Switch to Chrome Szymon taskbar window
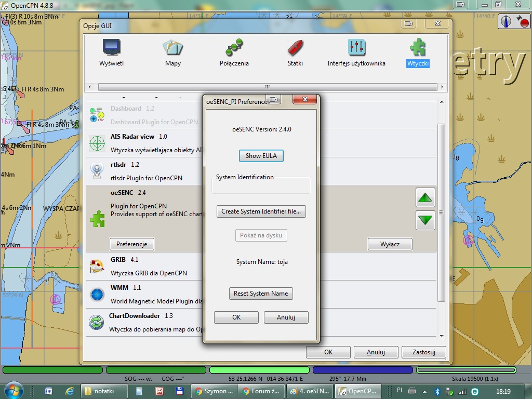532x399 pixels. coord(215,391)
